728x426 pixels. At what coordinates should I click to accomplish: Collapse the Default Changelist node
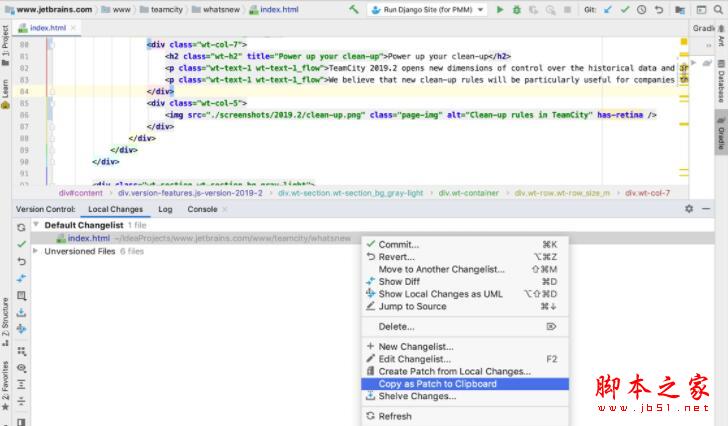(37, 226)
